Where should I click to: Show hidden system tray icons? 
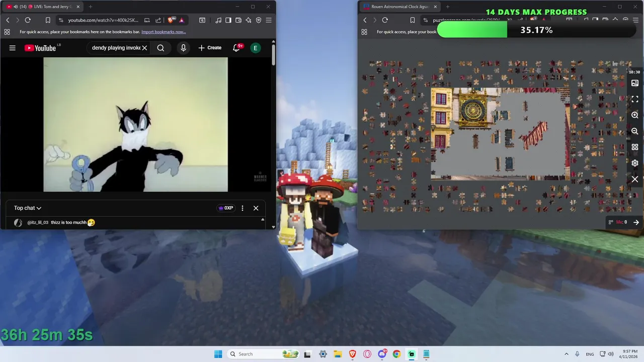(566, 354)
